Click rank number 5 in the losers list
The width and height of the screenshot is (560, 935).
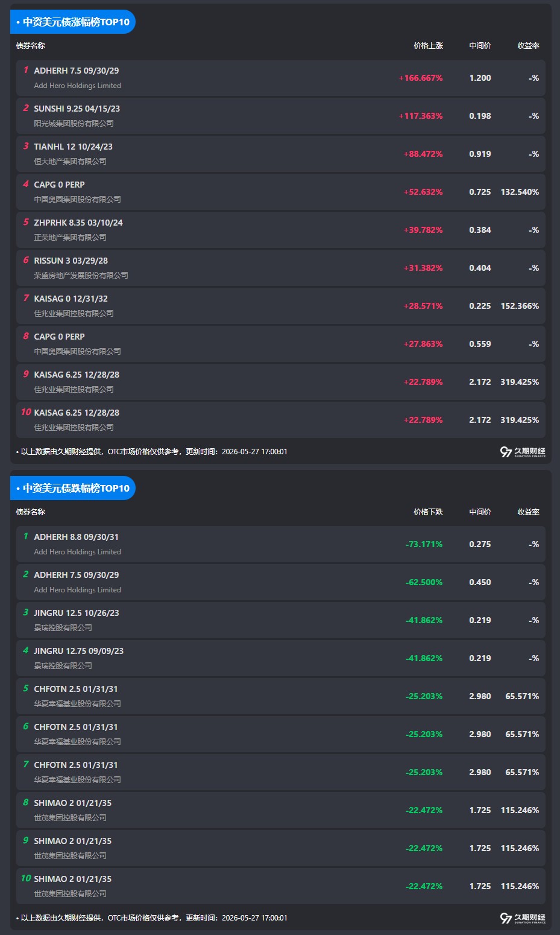click(x=26, y=688)
